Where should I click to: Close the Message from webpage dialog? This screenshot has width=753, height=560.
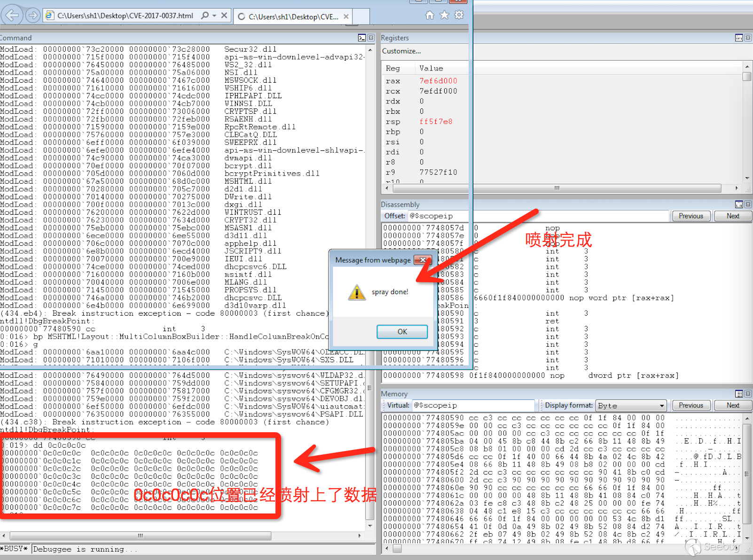click(x=423, y=260)
